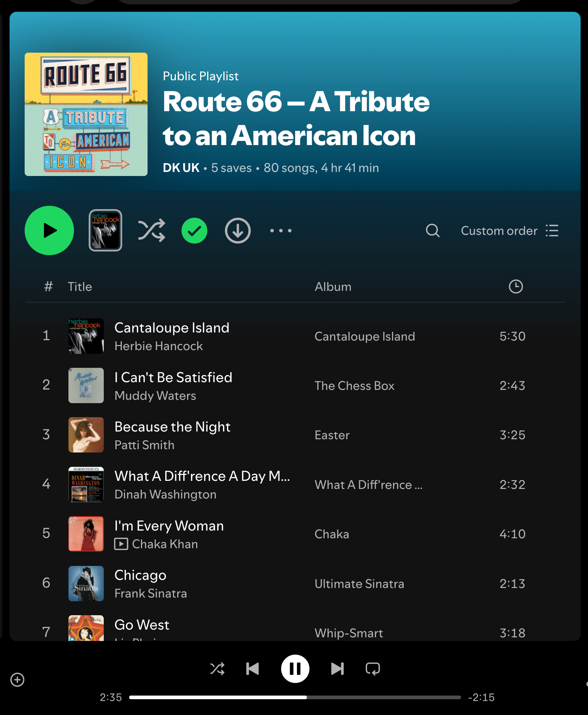Sort by the Album column header
This screenshot has width=588, height=715.
click(x=333, y=286)
